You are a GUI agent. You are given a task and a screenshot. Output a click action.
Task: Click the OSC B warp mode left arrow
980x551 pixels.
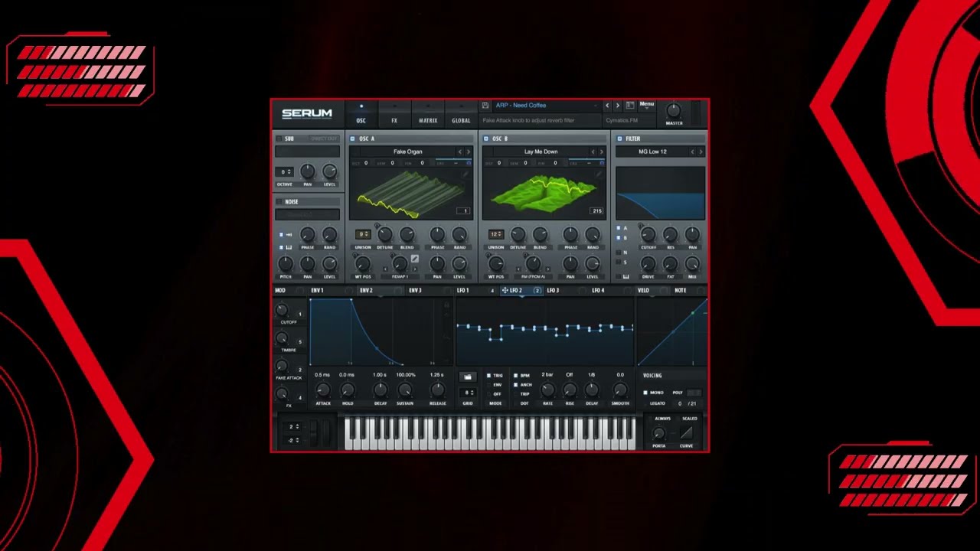click(x=518, y=269)
